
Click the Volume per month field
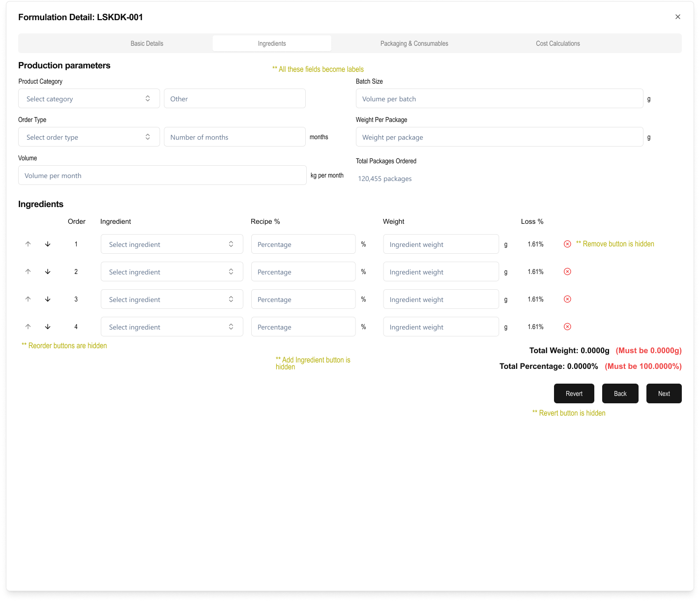click(x=162, y=175)
